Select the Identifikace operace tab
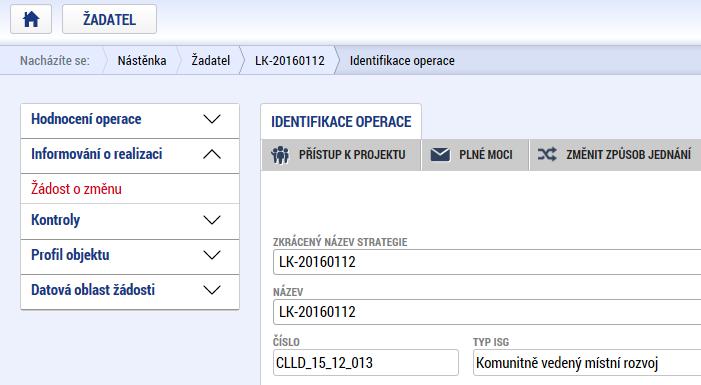 pos(341,122)
